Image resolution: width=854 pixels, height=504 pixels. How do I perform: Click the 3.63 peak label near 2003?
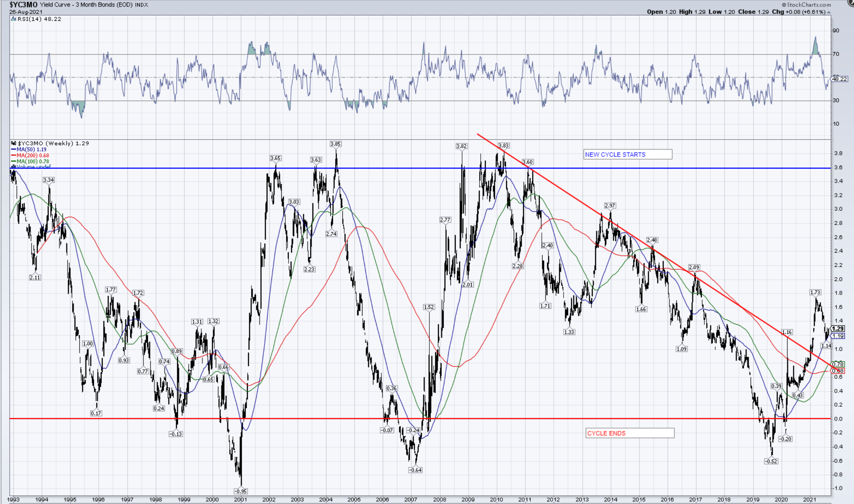click(316, 160)
